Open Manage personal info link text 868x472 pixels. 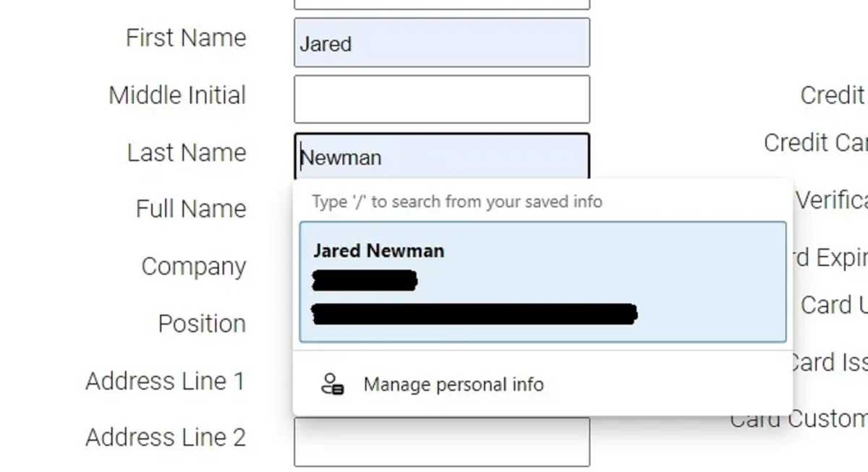point(454,385)
